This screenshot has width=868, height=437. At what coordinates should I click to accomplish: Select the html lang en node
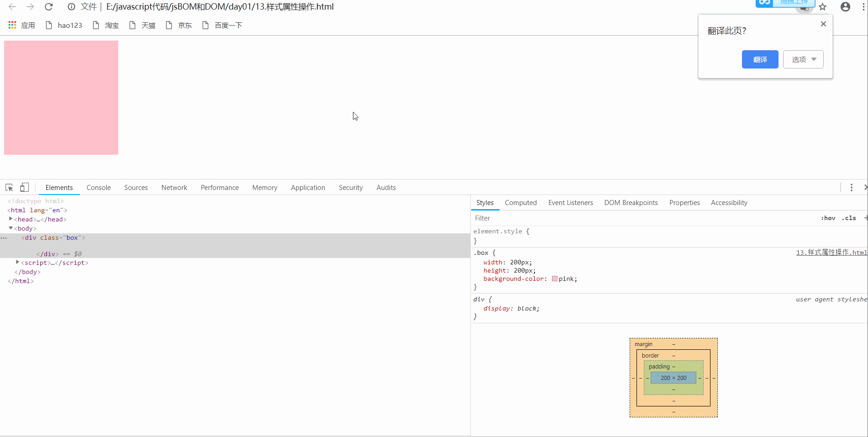[37, 211]
